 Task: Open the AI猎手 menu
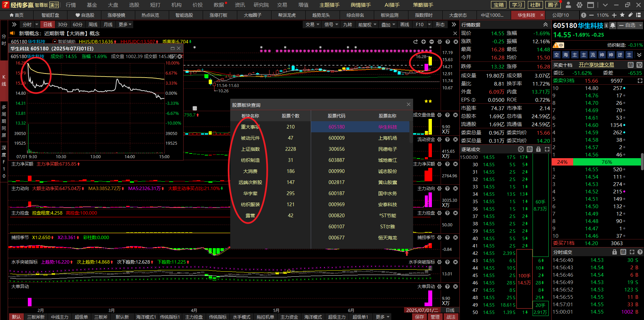pyautogui.click(x=392, y=5)
